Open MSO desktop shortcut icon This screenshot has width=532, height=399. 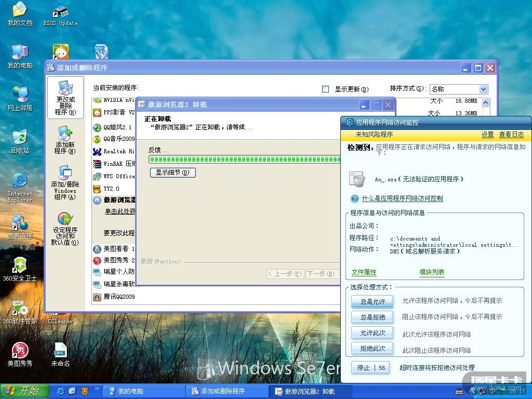(x=101, y=52)
